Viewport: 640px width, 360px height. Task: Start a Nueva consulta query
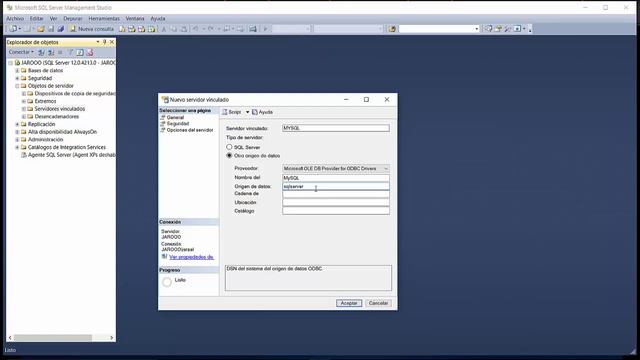(91, 29)
